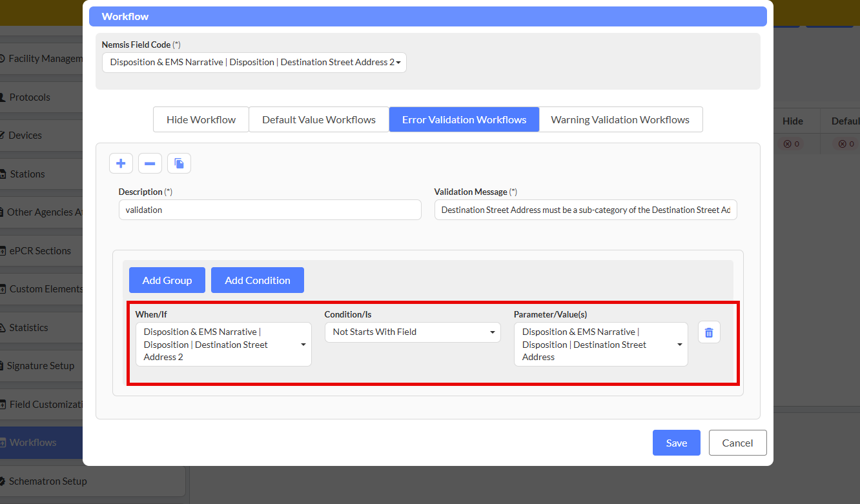Expand the Nemsis Field Code dropdown

254,63
